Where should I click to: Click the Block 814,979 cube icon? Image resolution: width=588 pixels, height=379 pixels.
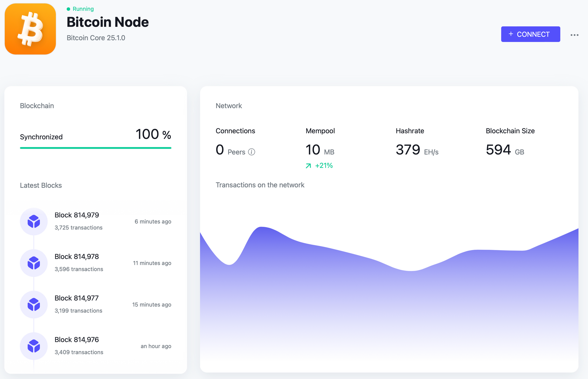pos(34,222)
